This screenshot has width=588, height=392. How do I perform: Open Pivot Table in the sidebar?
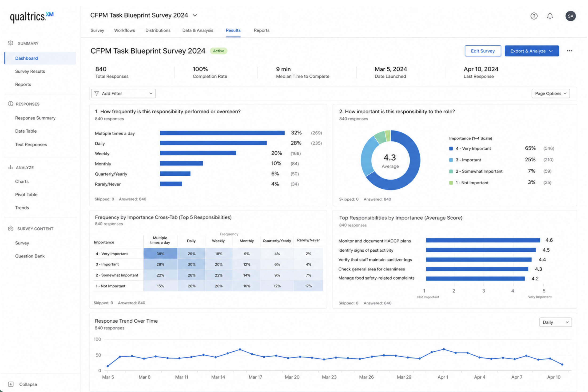click(26, 194)
